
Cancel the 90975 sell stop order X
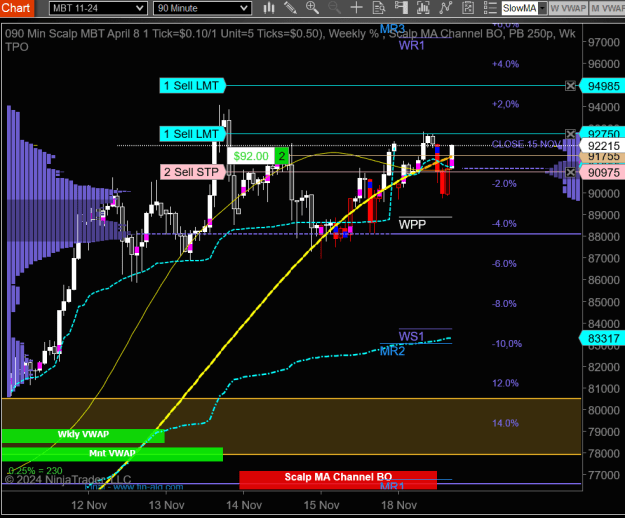570,172
